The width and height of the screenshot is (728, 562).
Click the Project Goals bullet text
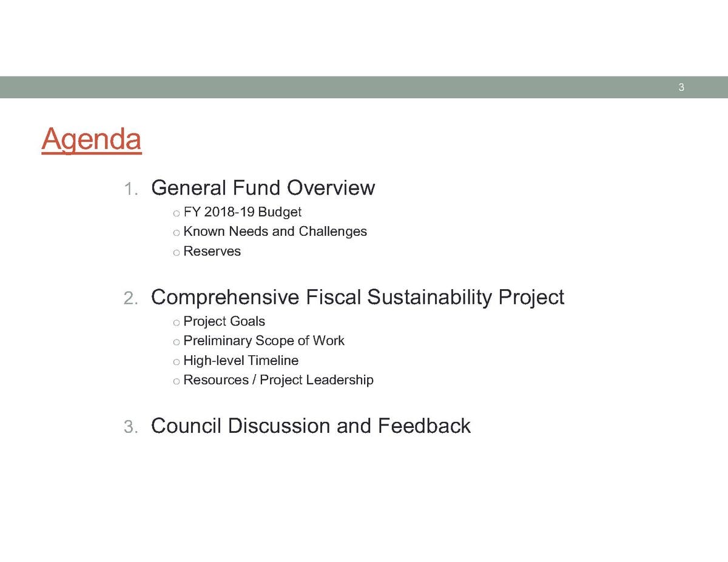coord(224,321)
